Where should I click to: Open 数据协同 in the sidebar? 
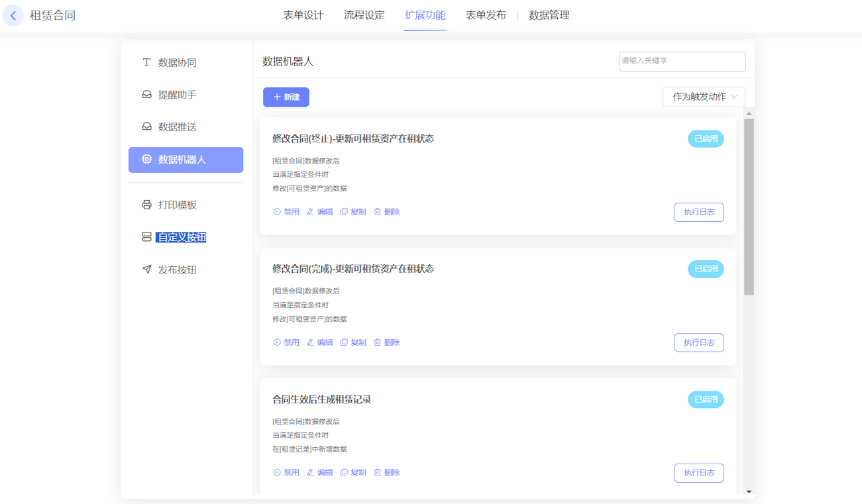point(177,62)
